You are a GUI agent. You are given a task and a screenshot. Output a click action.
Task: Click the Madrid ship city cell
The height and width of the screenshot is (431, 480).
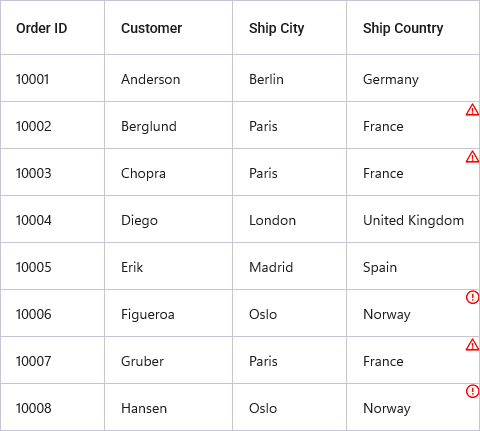tap(289, 266)
